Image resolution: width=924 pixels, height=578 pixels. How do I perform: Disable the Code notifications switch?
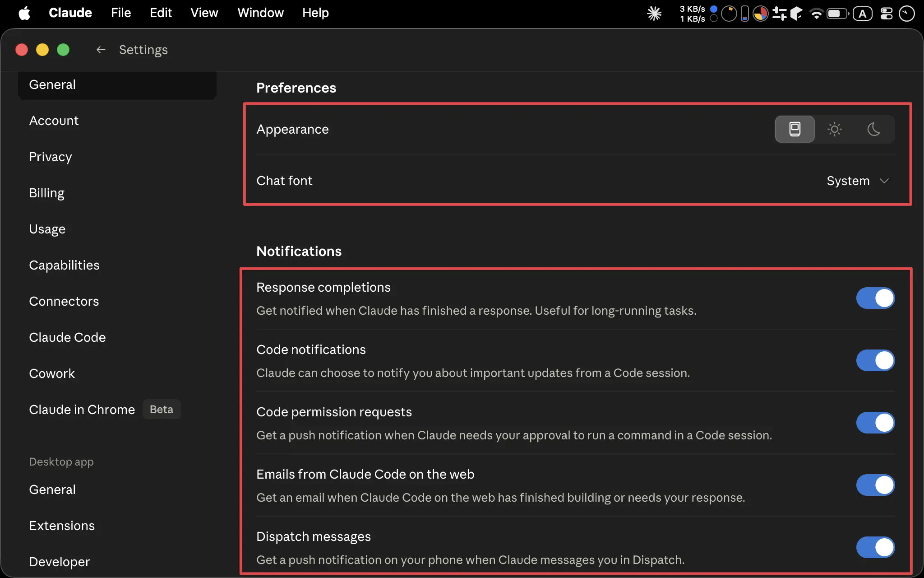pyautogui.click(x=875, y=360)
